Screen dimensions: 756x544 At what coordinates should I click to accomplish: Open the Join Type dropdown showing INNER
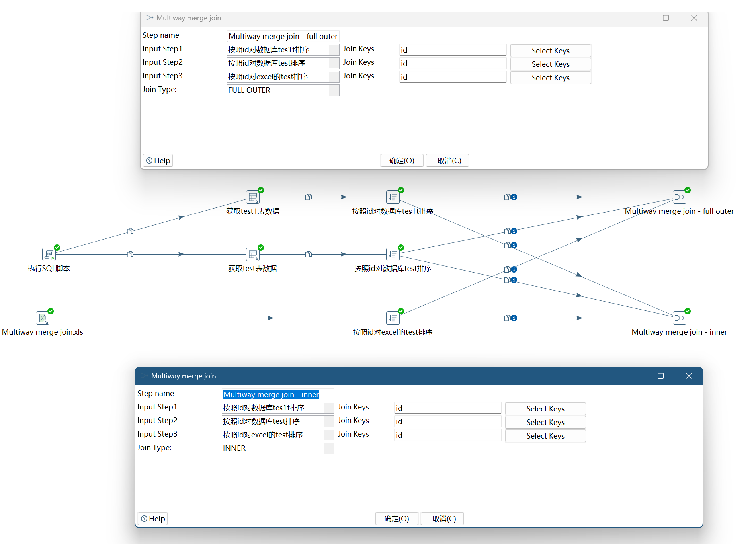point(328,448)
